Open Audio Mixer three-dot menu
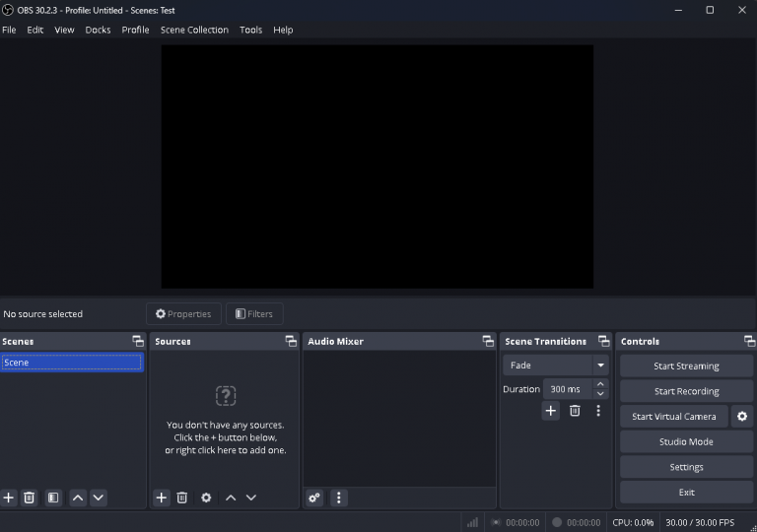The height and width of the screenshot is (532, 757). pyautogui.click(x=338, y=498)
